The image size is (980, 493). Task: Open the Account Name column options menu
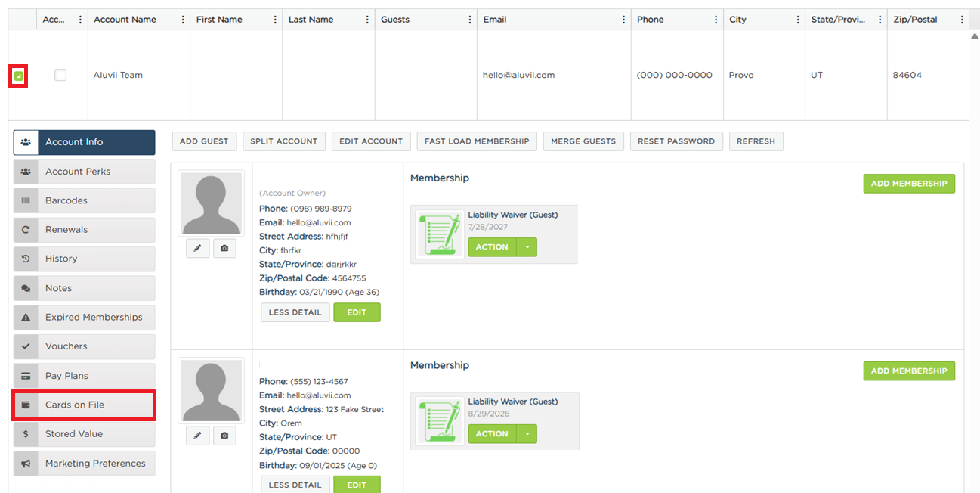pyautogui.click(x=183, y=20)
